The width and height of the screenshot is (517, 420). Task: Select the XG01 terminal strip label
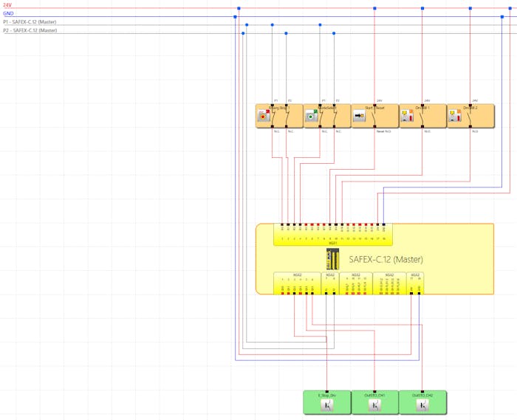coord(333,243)
